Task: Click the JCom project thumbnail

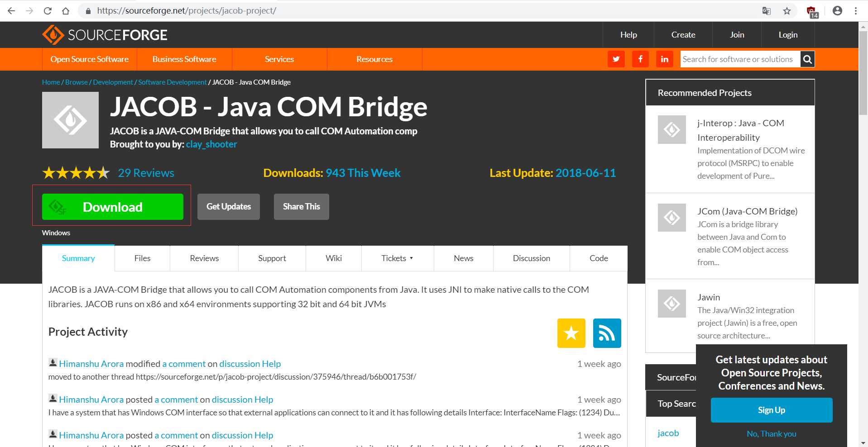Action: (x=671, y=218)
